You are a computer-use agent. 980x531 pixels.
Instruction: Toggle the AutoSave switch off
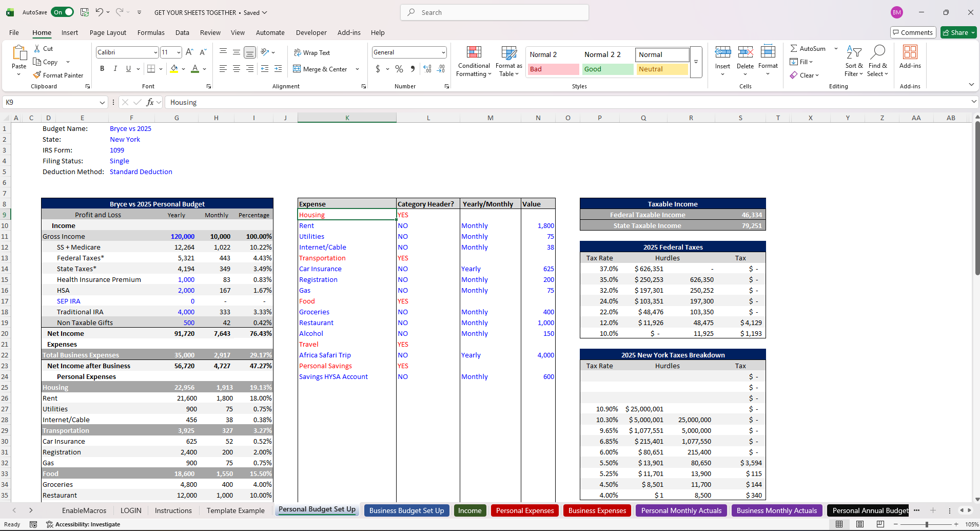tap(63, 12)
